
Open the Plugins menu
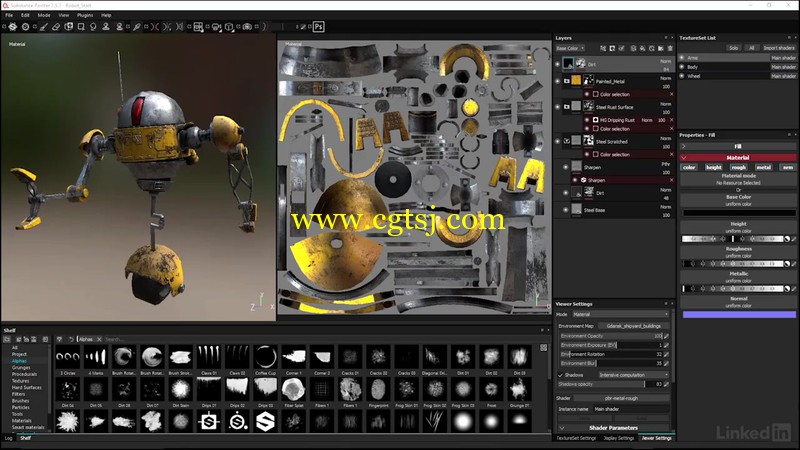pos(85,15)
